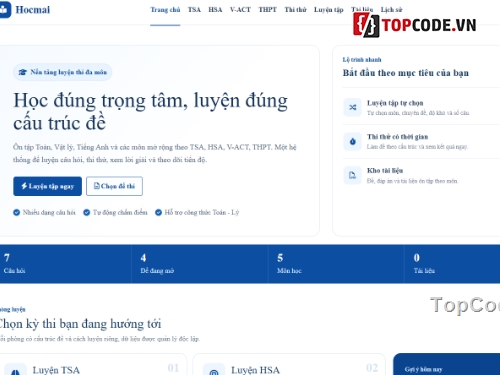Click heading Chọn kỳ thi bạn đang hướng tới
The height and width of the screenshot is (375, 500).
coord(80,324)
